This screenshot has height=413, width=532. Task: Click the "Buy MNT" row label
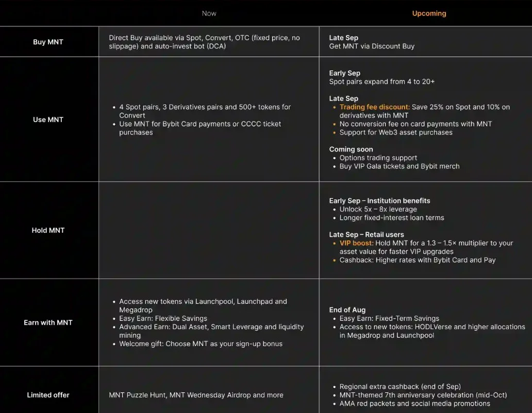point(49,42)
